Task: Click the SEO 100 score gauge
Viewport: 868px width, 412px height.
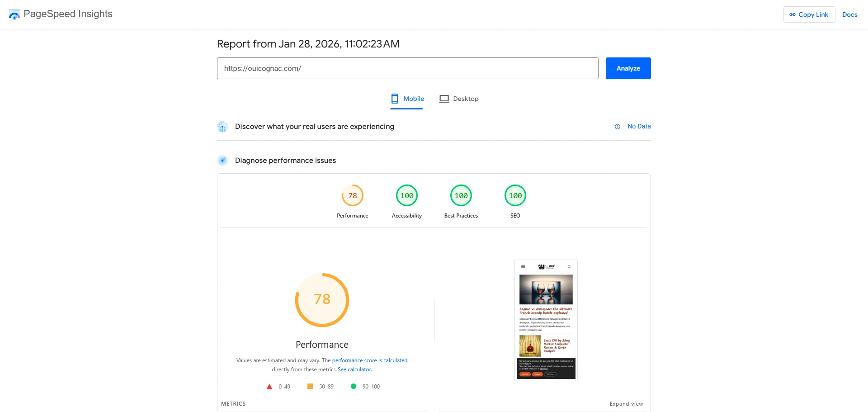Action: click(x=515, y=195)
